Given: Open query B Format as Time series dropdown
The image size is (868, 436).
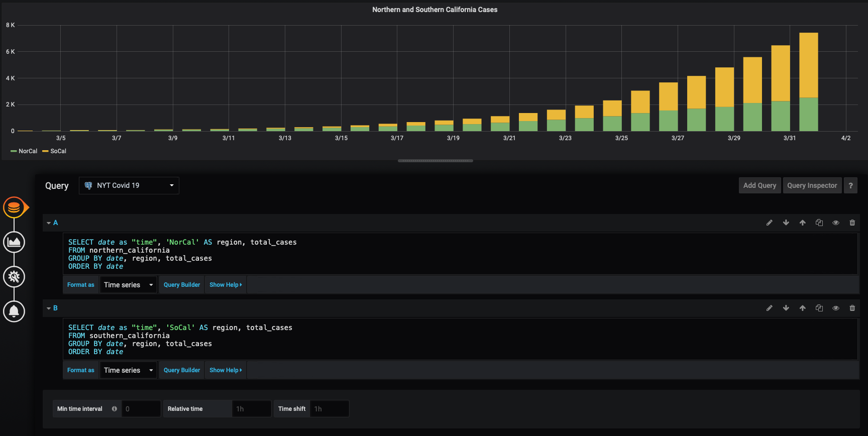Looking at the screenshot, I should pyautogui.click(x=128, y=370).
